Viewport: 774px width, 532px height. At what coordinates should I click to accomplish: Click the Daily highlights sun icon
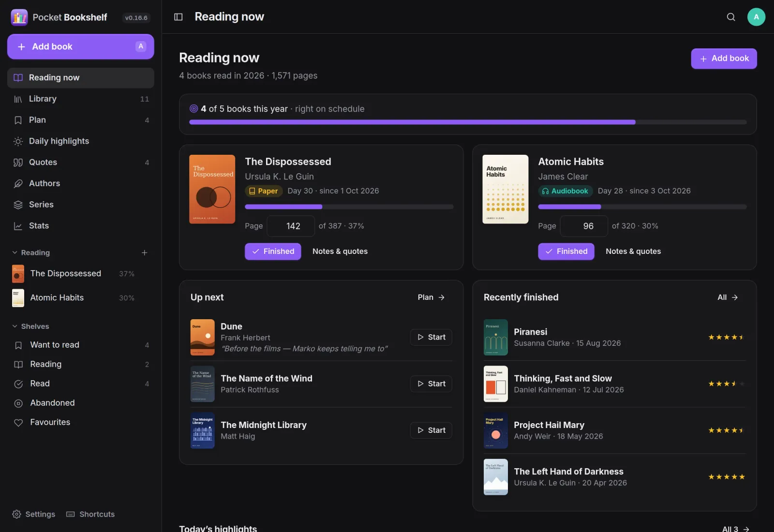18,141
